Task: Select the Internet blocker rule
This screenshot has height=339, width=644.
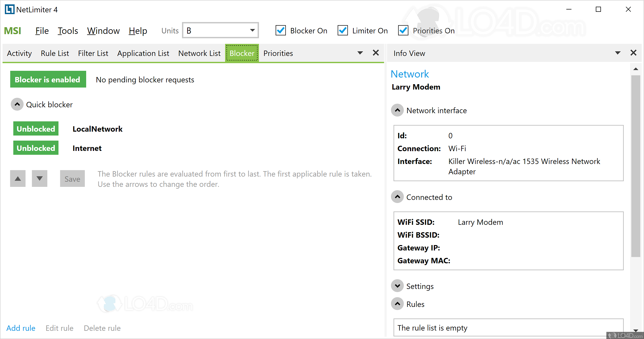Action: [x=87, y=148]
